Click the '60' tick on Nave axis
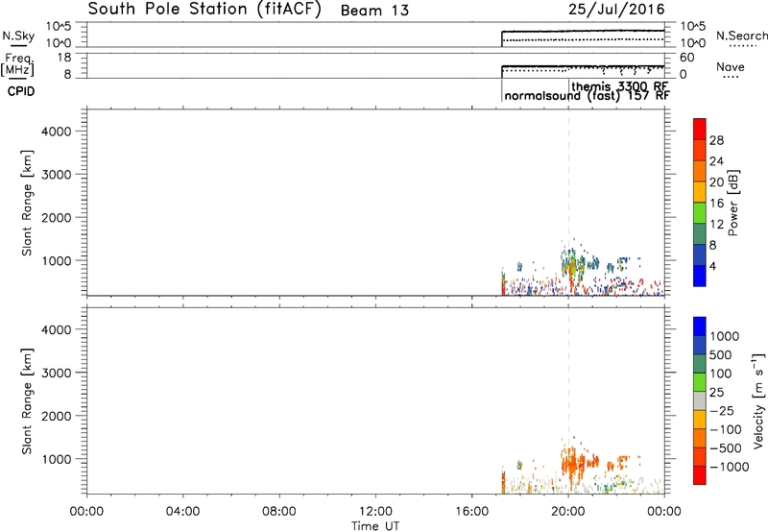The image size is (768, 532). (686, 58)
